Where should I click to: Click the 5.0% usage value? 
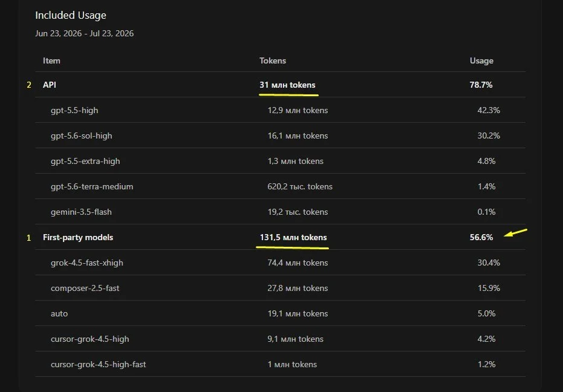(x=487, y=314)
